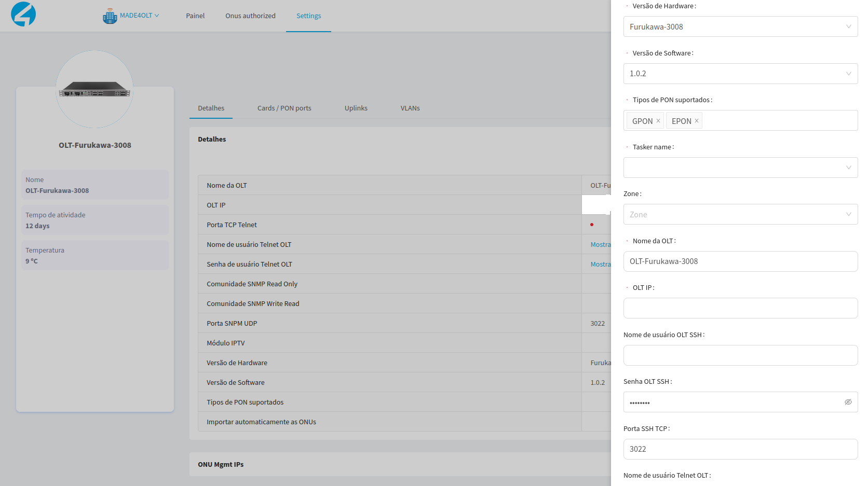Image resolution: width=868 pixels, height=486 pixels.
Task: Open the Zone selector dropdown
Action: click(740, 214)
